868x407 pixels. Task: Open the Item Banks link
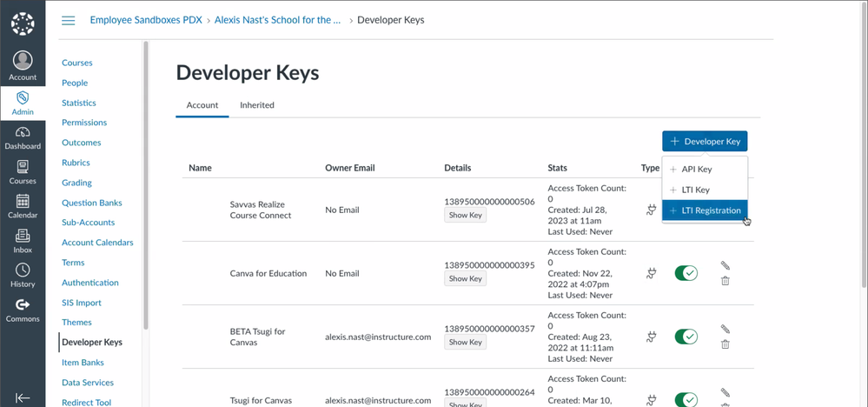click(83, 363)
